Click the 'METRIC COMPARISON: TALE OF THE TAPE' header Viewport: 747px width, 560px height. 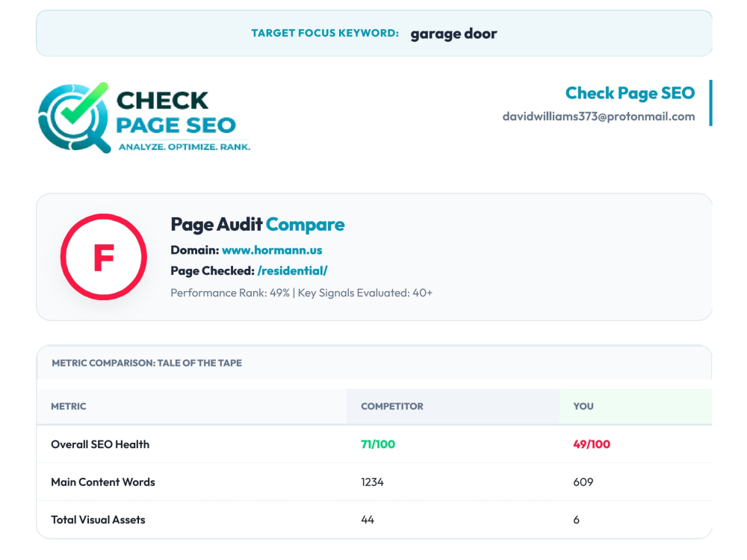(146, 363)
